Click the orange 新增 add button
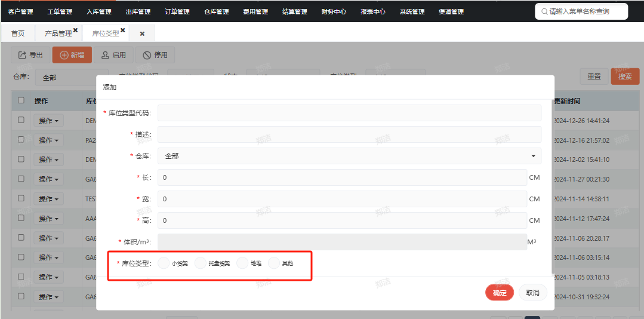 pyautogui.click(x=72, y=55)
